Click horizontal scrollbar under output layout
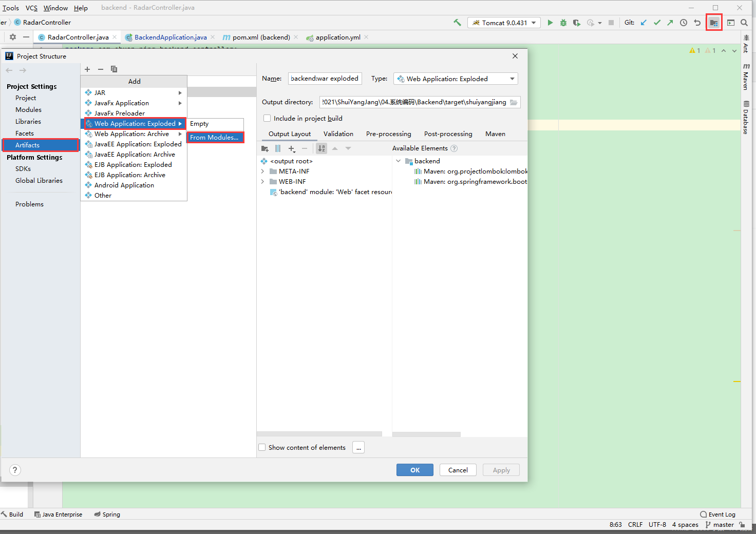This screenshot has height=534, width=756. pyautogui.click(x=319, y=434)
